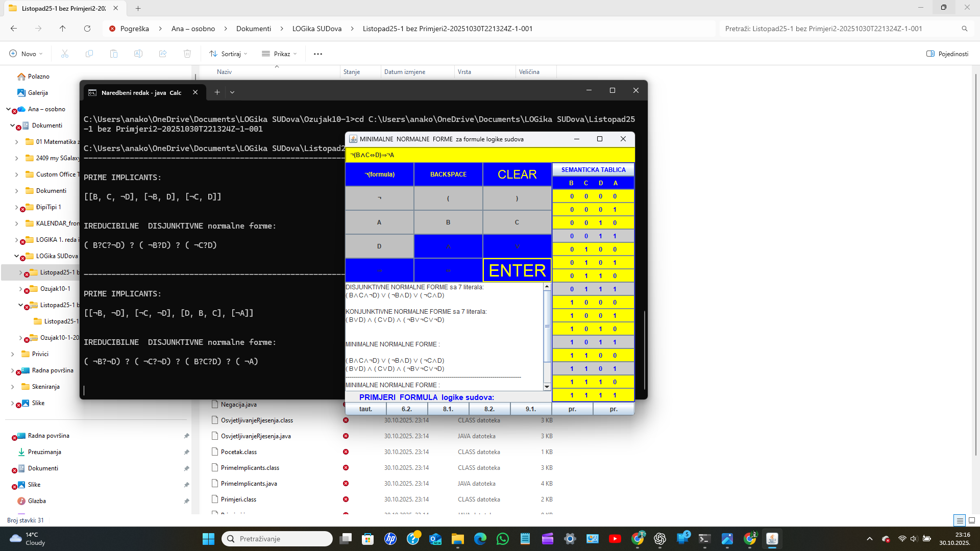Click the Delete trash icon in Explorer toolbar
This screenshot has height=551, width=980.
point(187,53)
